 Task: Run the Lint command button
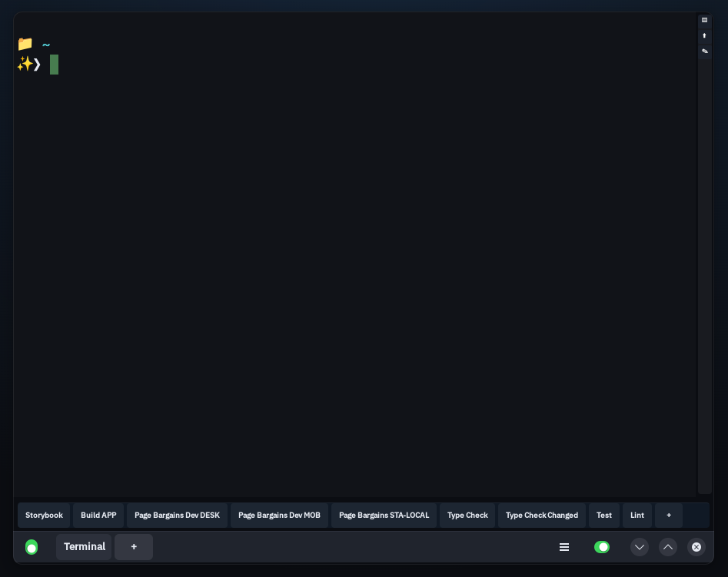(637, 516)
